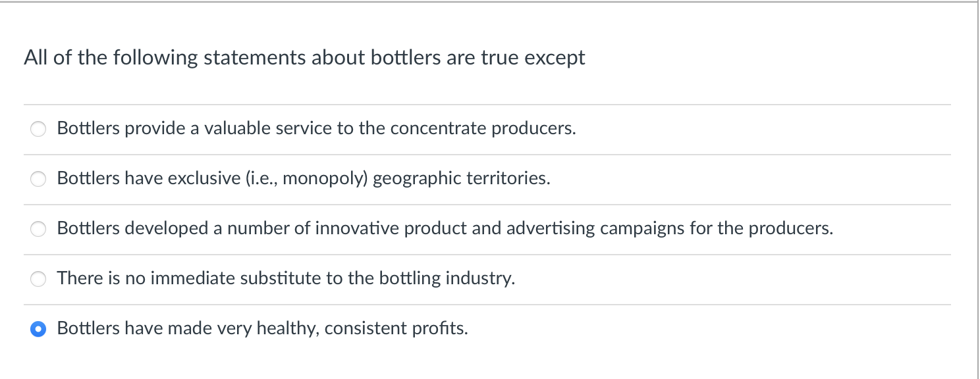Click the question text about bottlers
980x379 pixels.
304,58
